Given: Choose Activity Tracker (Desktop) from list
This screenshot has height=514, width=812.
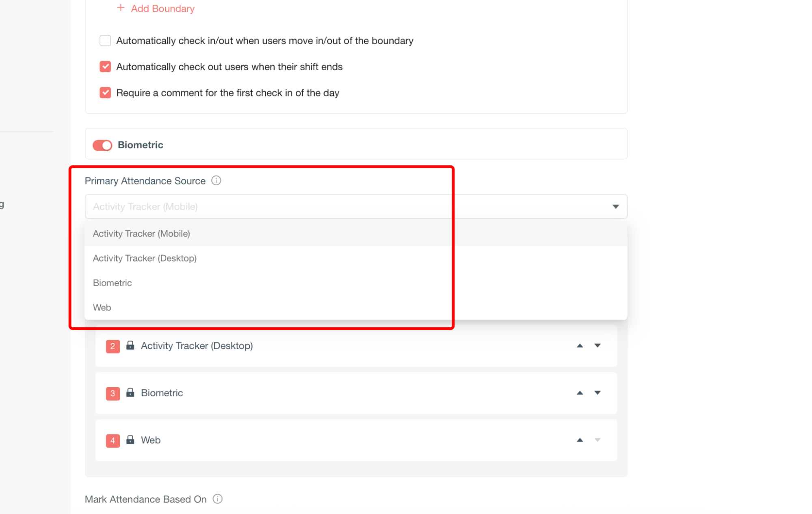Looking at the screenshot, I should (145, 258).
